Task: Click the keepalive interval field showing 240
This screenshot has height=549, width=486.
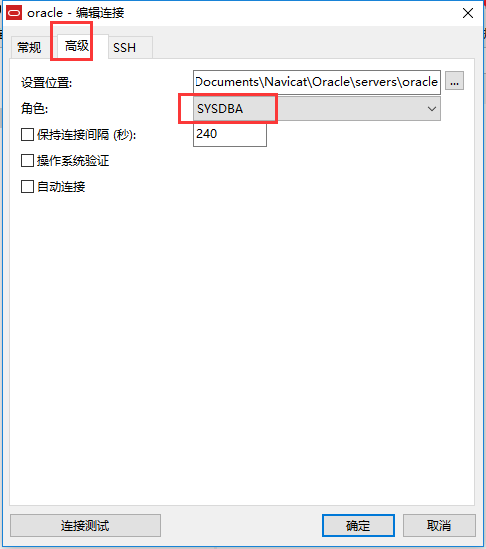Action: point(230,134)
